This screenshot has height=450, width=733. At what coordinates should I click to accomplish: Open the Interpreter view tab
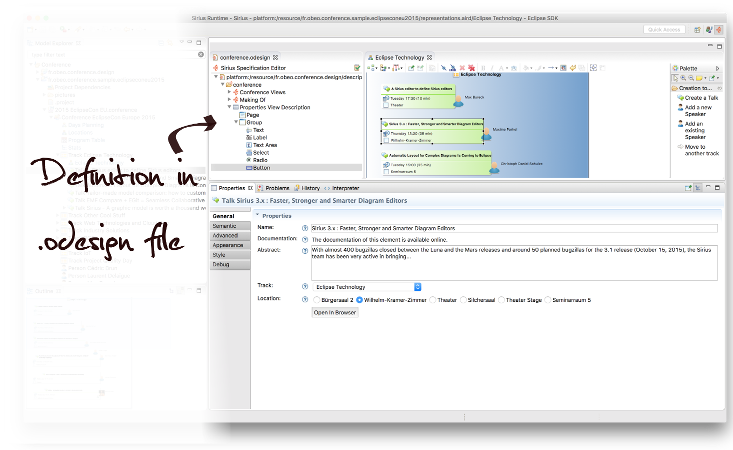342,188
